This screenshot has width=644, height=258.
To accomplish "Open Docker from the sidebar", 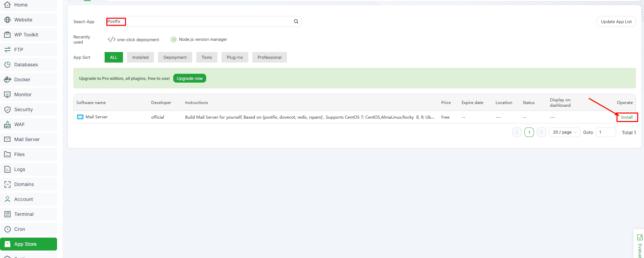I will [29, 80].
